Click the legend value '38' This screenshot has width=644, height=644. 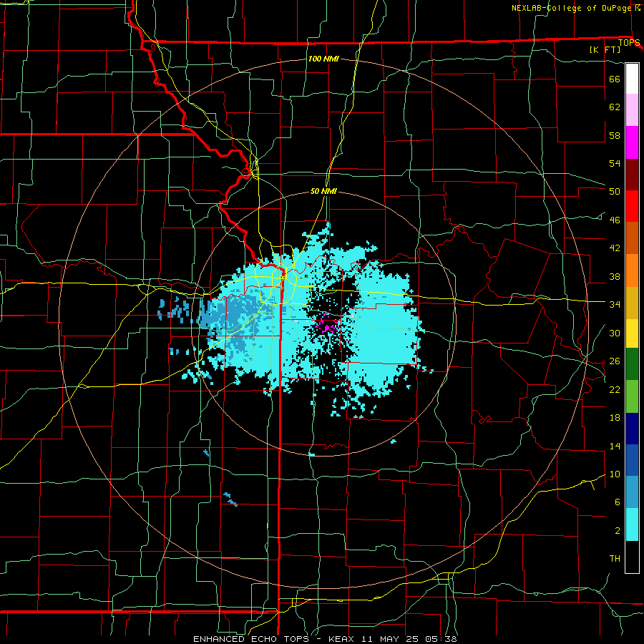615,276
